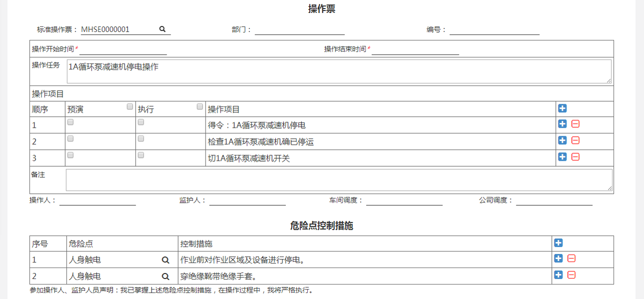Check 执行 box for step 3
644x299 pixels.
point(141,155)
